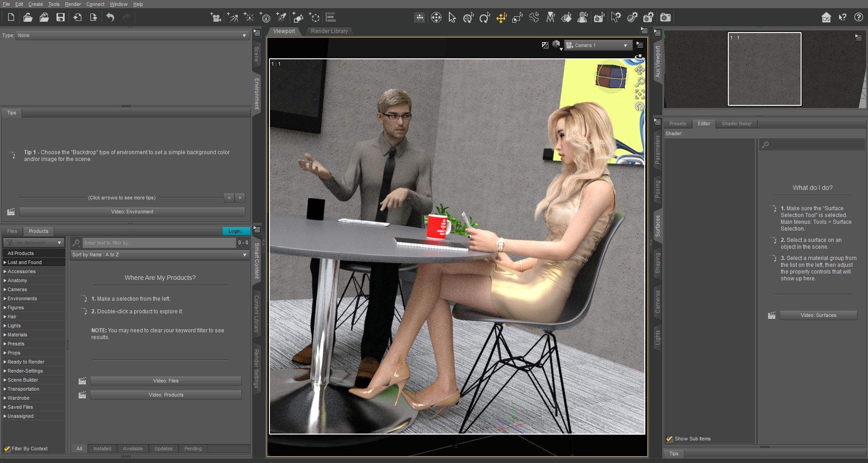Expand the Environments category in product tree
The image size is (868, 463).
click(x=5, y=298)
